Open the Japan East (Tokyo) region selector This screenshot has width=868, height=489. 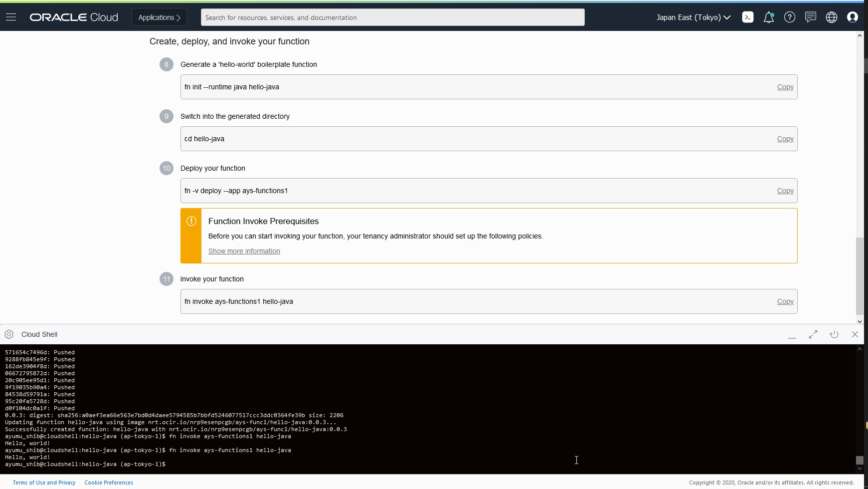(694, 17)
